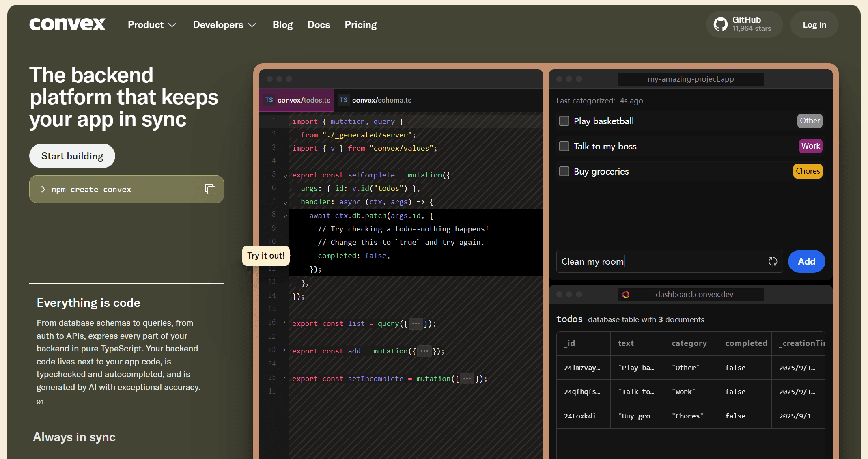Click the yellow Chores category tag

point(808,171)
